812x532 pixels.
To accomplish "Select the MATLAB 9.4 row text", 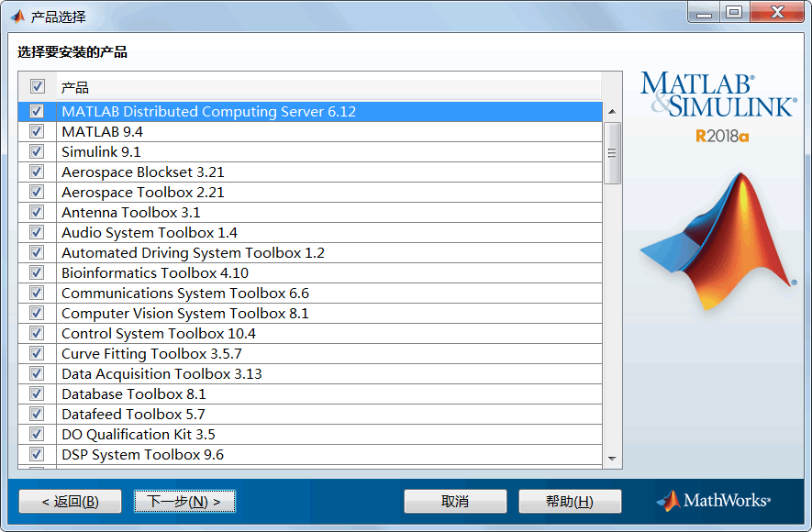I will 102,131.
